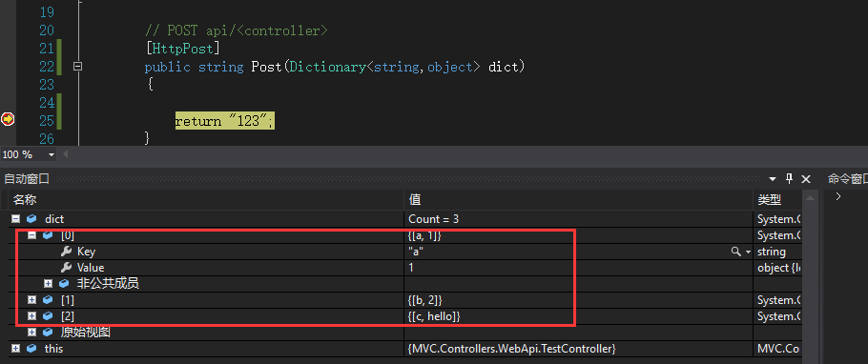Click the {[c, hello]} value cell
868x364 pixels.
pyautogui.click(x=578, y=315)
